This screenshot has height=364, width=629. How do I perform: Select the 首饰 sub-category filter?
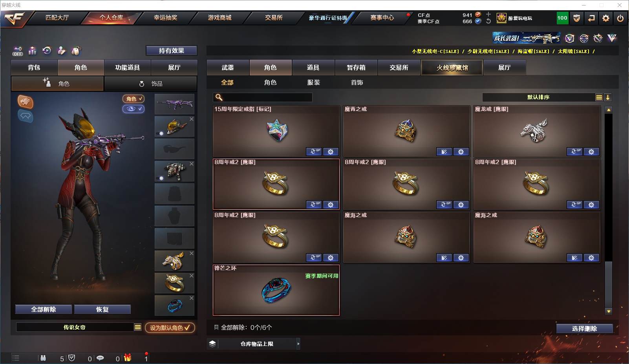tap(357, 82)
